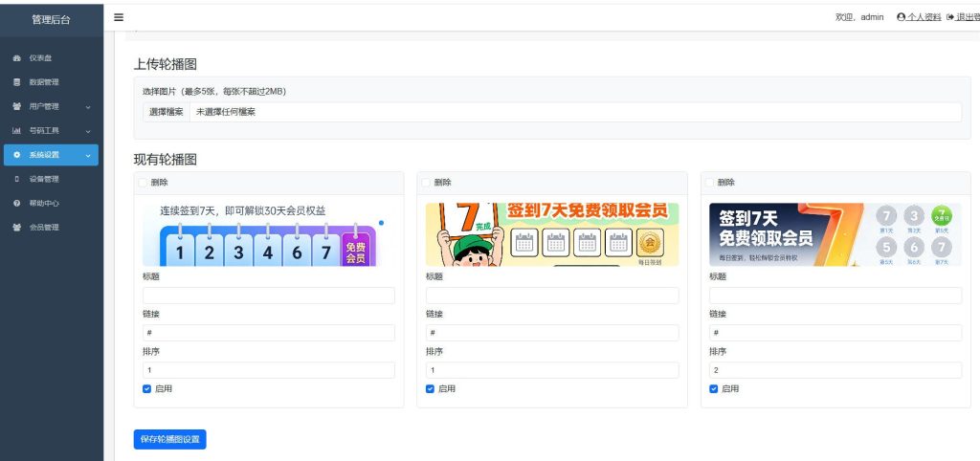This screenshot has height=461, width=980.
Task: Focus 排序 field showing 2 on third card
Action: tap(835, 370)
